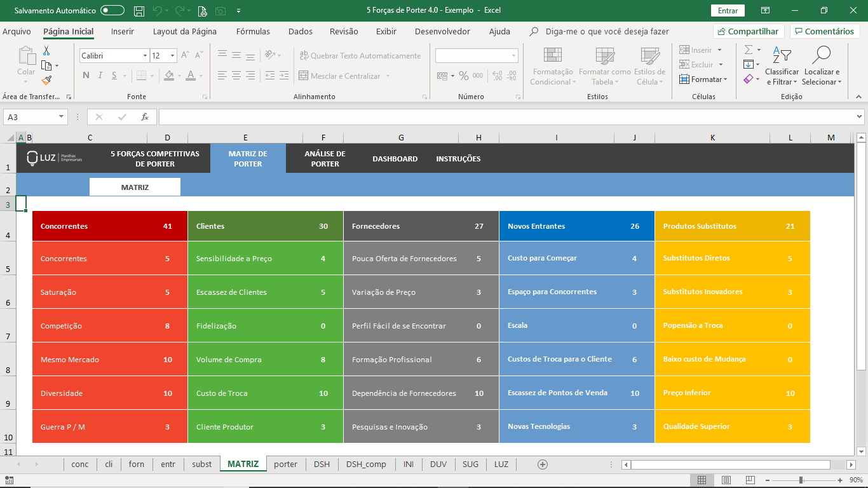868x488 pixels.
Task: Decrease font size with smaller A icon
Action: pyautogui.click(x=200, y=55)
